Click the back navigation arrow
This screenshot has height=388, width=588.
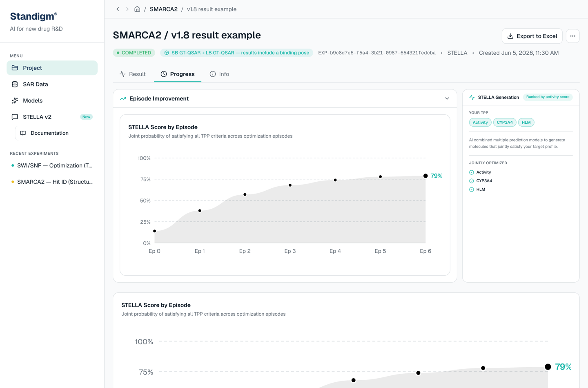pos(118,9)
